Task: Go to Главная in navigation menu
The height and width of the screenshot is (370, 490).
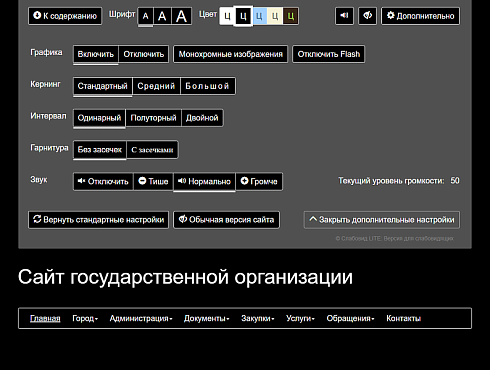Action: (x=45, y=318)
